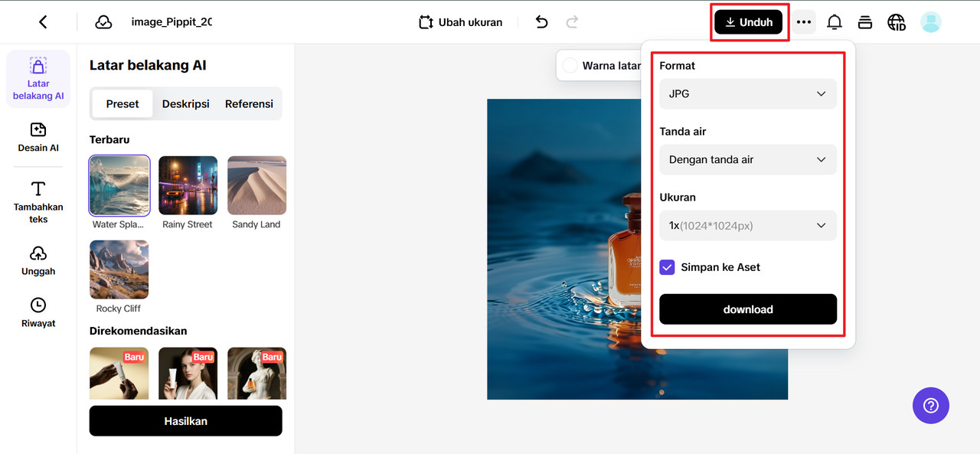
Task: Open Riwayat history panel
Action: tap(38, 312)
